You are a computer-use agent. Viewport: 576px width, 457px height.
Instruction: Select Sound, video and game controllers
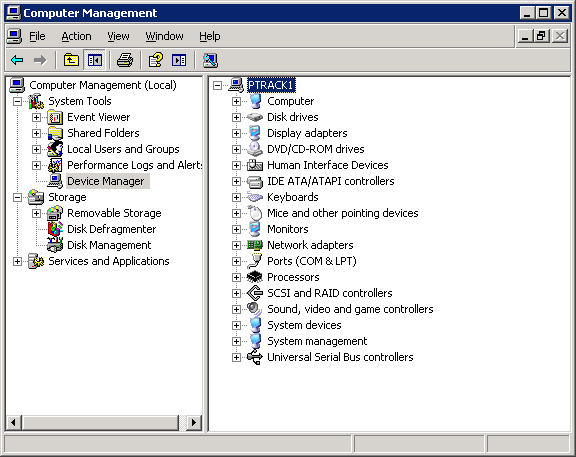350,309
